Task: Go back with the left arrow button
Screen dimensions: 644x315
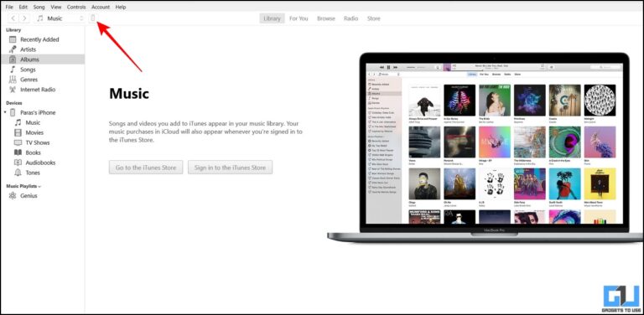Action: click(x=13, y=18)
